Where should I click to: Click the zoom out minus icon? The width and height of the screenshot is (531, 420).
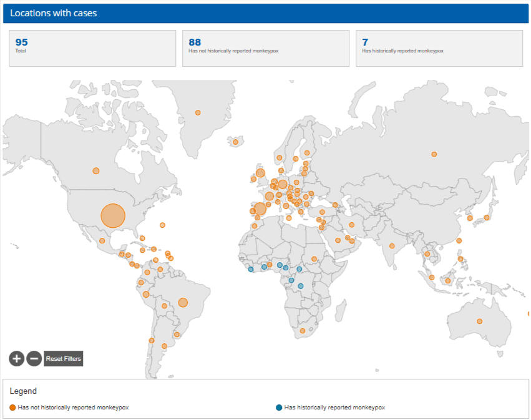(x=34, y=358)
